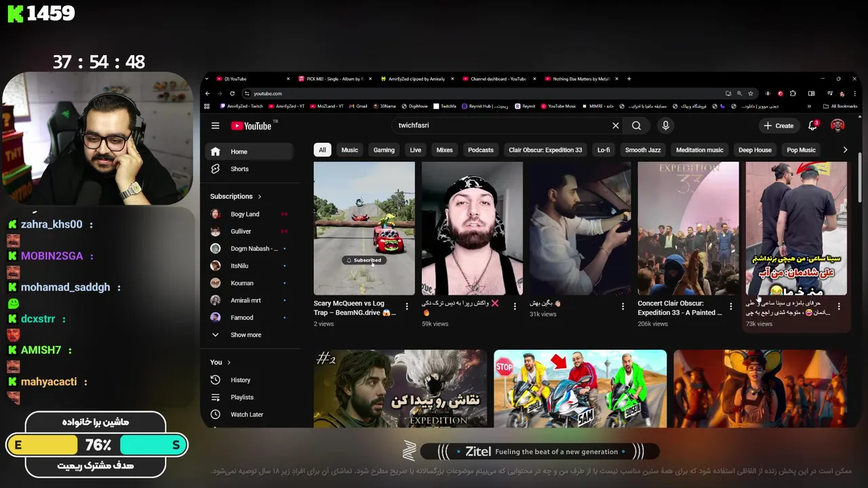
Task: Open Gulliver subscription channel
Action: click(249, 231)
